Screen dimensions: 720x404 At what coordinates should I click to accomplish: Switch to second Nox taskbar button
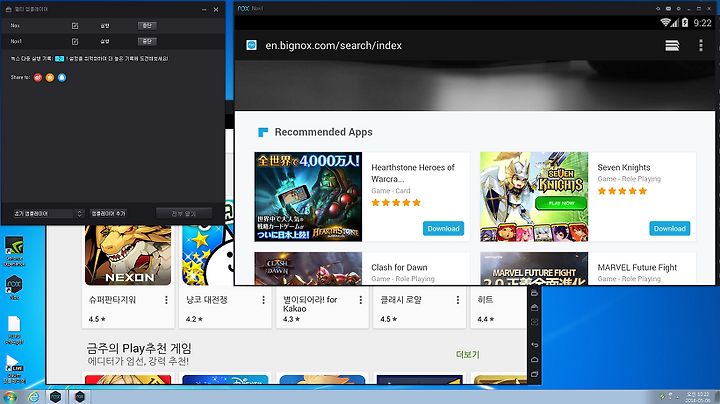(79, 397)
